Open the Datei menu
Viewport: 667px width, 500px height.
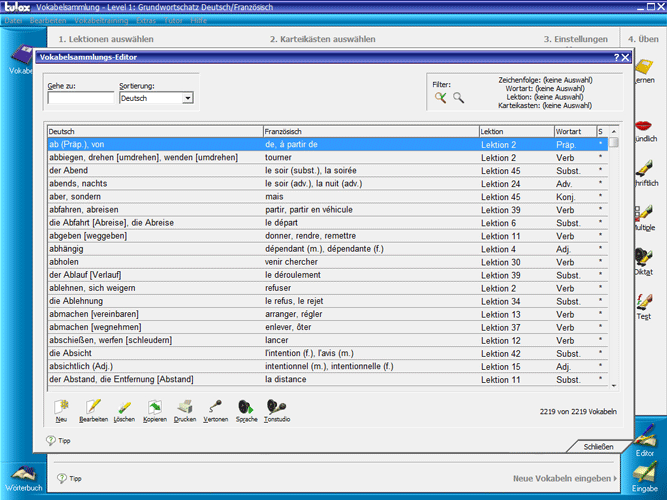[x=13, y=20]
